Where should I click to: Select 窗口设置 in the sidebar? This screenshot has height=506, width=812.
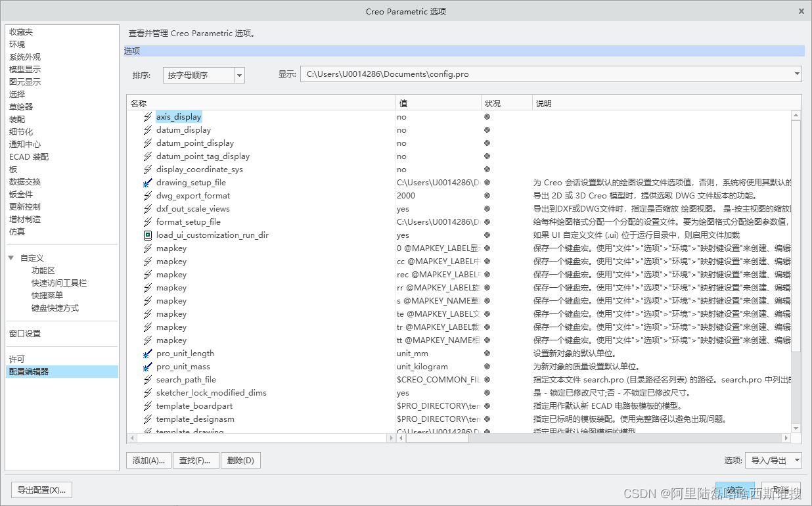coord(25,334)
